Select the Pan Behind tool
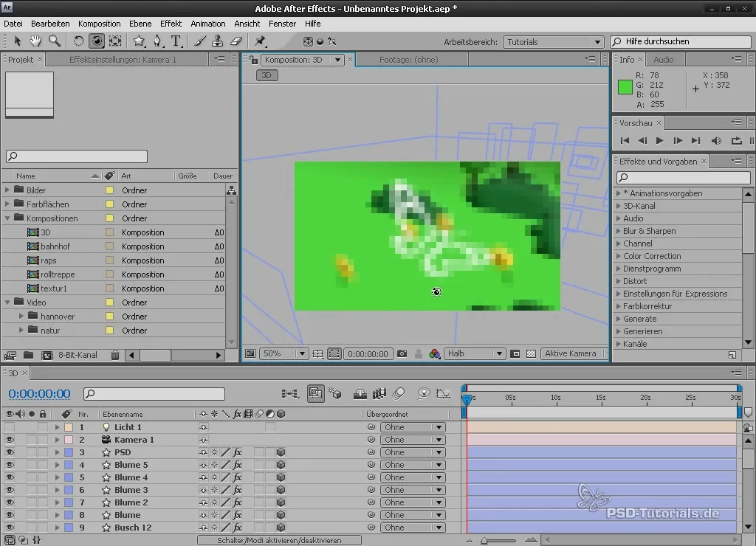The image size is (756, 546). [x=115, y=41]
